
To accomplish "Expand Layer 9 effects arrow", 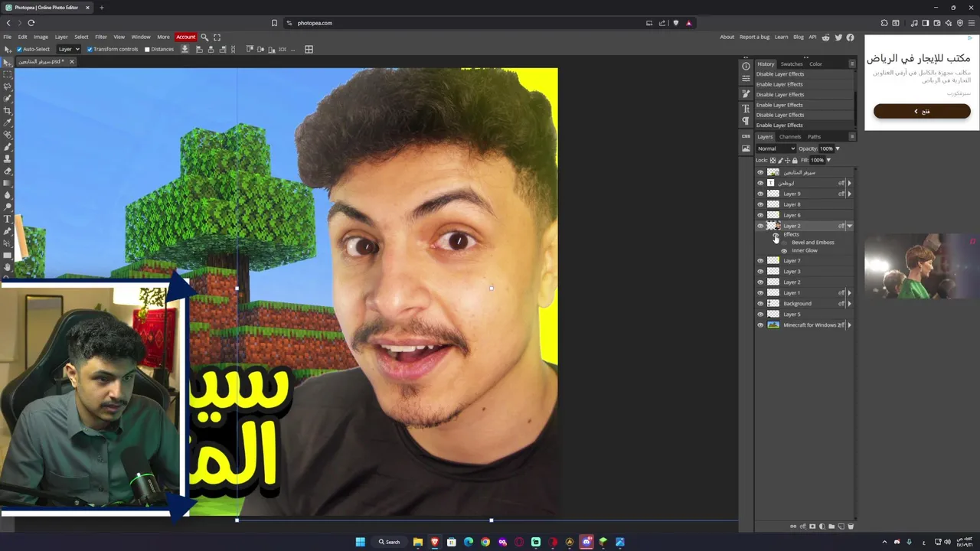I will click(849, 194).
